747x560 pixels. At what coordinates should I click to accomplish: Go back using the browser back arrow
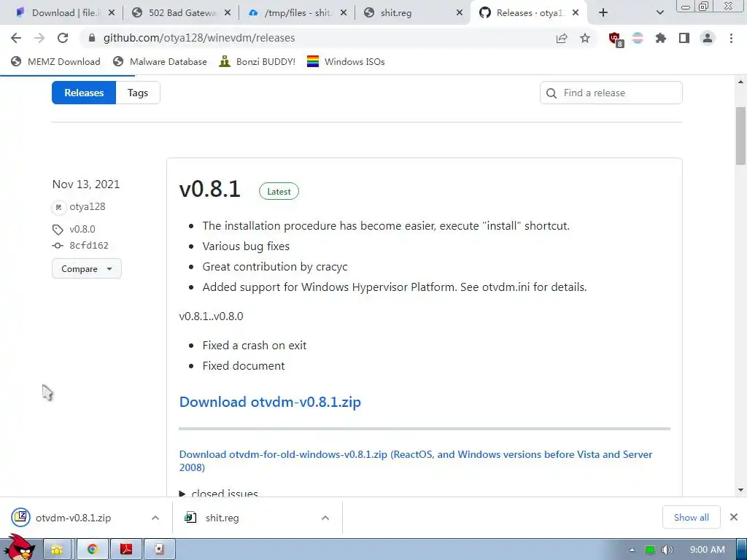(x=16, y=38)
